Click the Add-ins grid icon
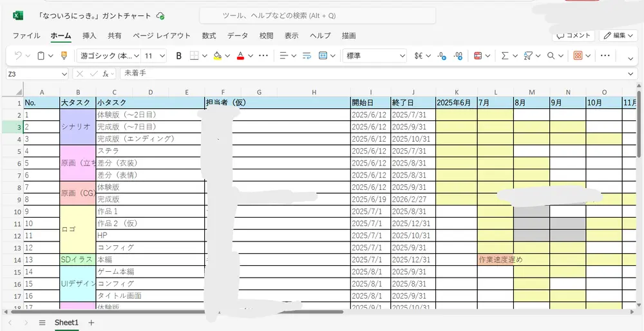Viewport: 644px width, 331px height. click(578, 56)
